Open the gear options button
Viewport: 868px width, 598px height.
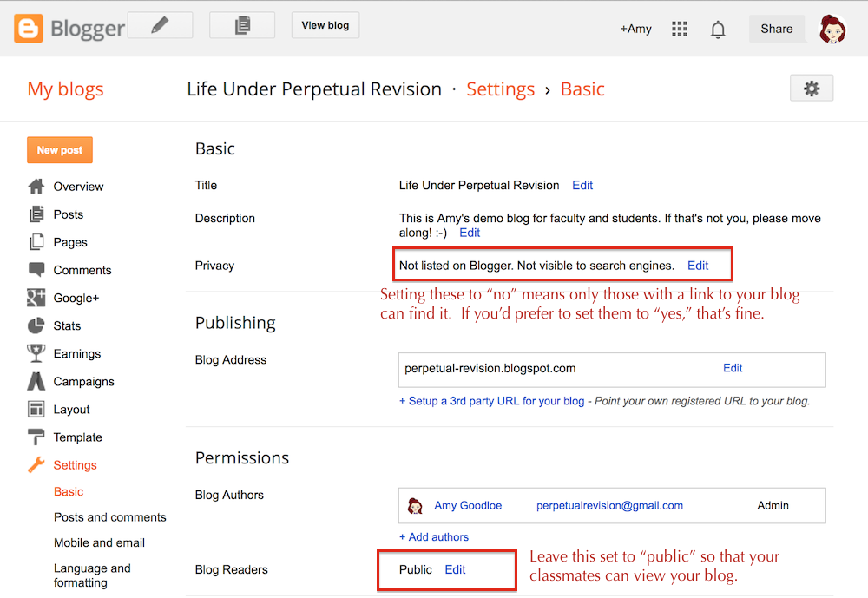pos(812,89)
